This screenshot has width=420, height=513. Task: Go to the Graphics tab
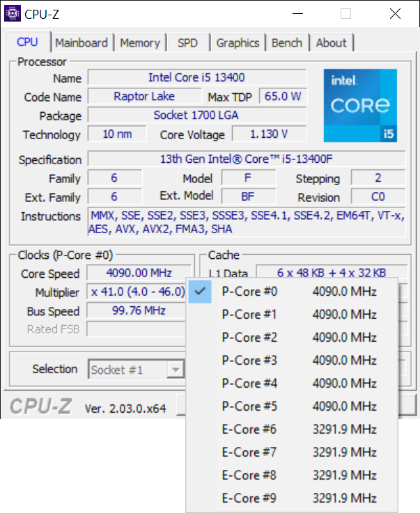238,43
